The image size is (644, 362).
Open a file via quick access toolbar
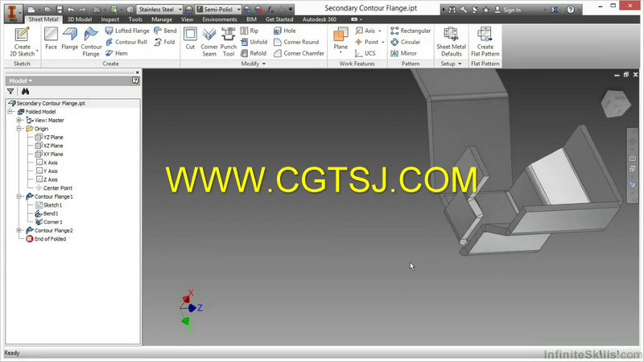tap(47, 9)
